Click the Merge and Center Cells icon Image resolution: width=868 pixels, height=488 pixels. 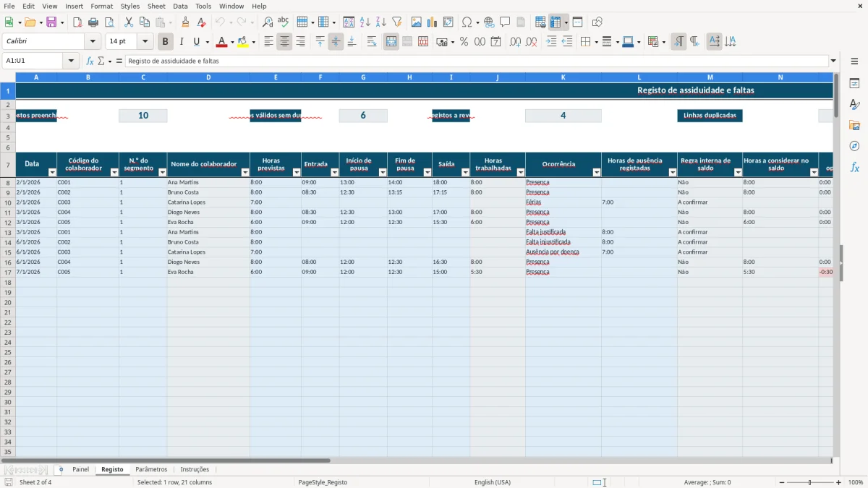pyautogui.click(x=391, y=42)
